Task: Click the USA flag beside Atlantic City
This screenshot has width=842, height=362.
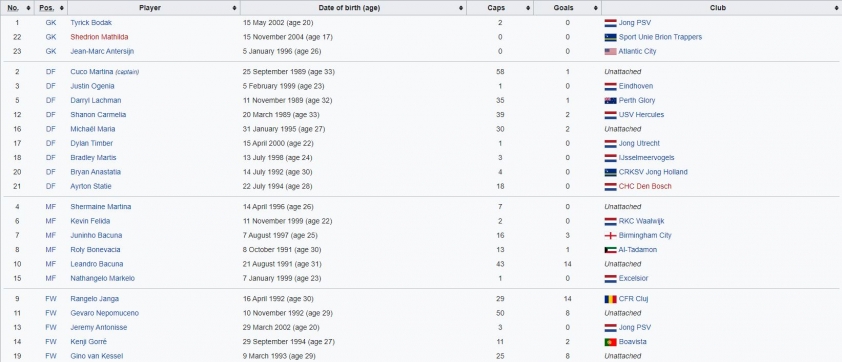Action: [x=610, y=52]
